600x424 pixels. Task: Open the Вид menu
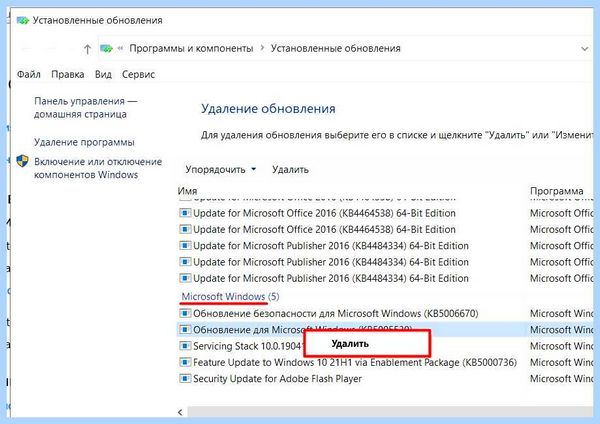pyautogui.click(x=103, y=74)
